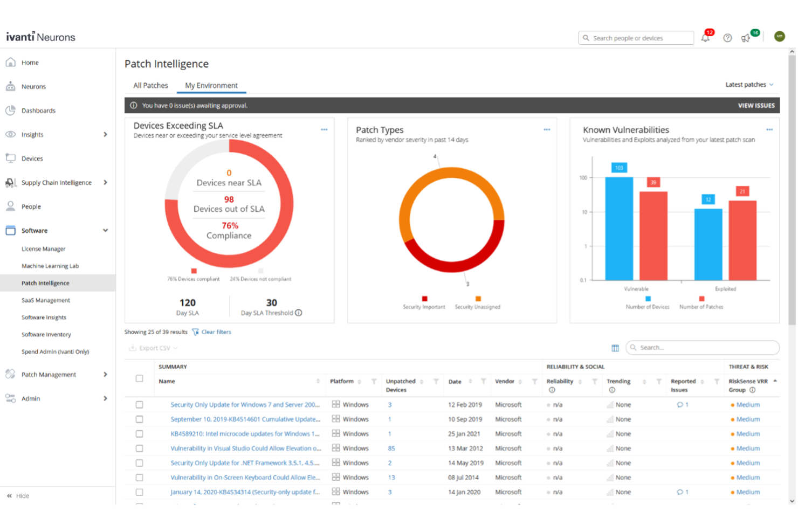798x532 pixels.
Task: Open the Latest patches dropdown
Action: tap(749, 84)
